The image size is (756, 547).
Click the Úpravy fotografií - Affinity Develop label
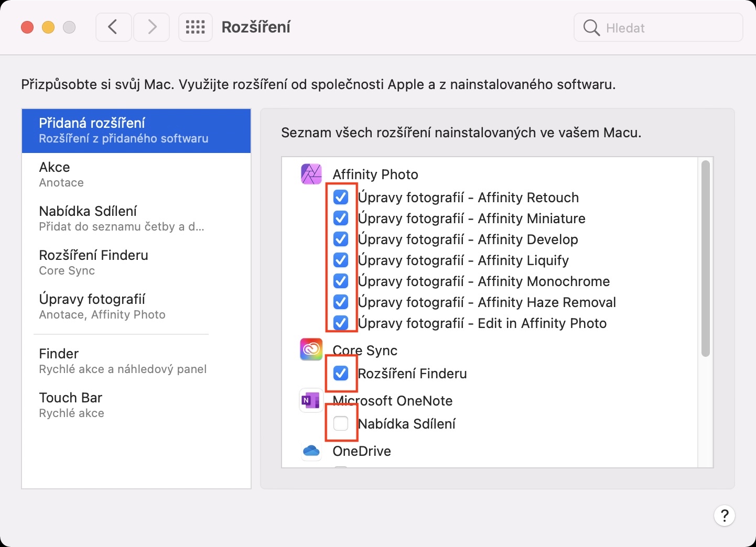tap(468, 239)
